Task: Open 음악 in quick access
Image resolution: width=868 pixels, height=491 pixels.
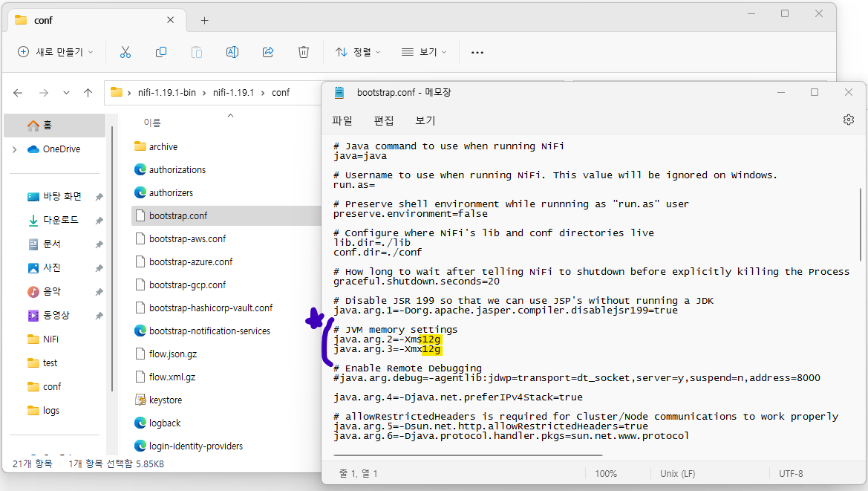Action: 52,291
